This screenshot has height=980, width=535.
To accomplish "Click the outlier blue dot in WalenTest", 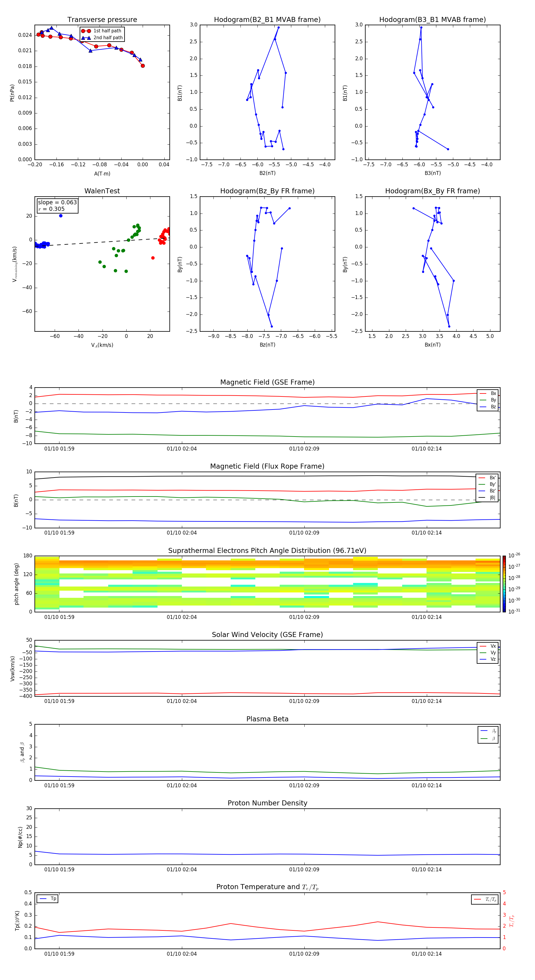I will pos(61,216).
